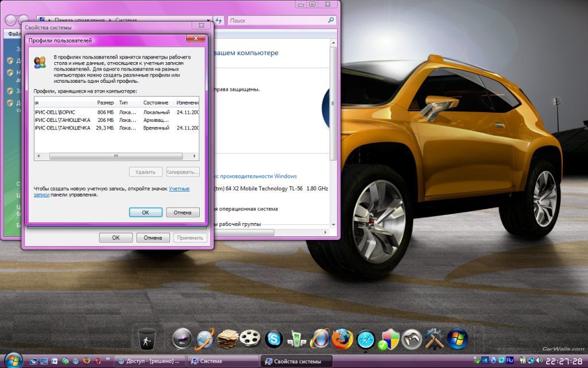Viewport: 588px width, 368px height.
Task: Sort profiles by Размер column header
Action: click(x=105, y=102)
